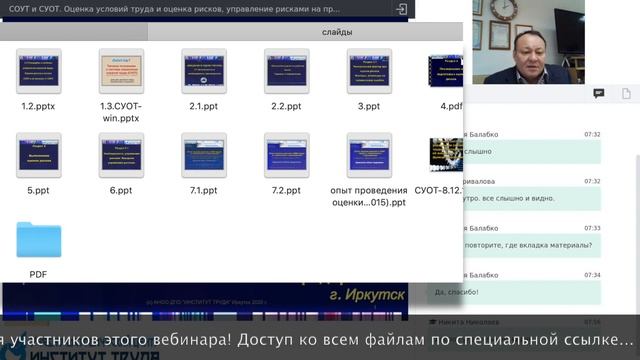Select the grey tab left of слайды
640x360 pixels.
74,32
